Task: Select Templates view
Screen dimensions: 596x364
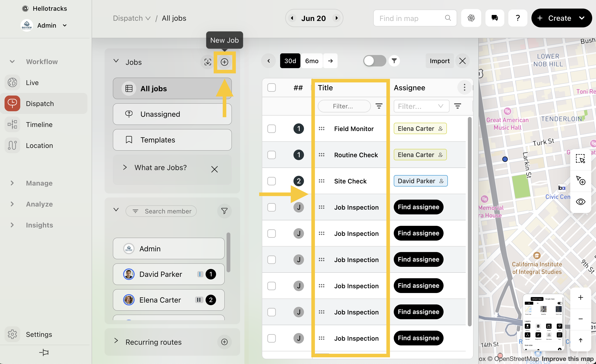Action: (172, 140)
